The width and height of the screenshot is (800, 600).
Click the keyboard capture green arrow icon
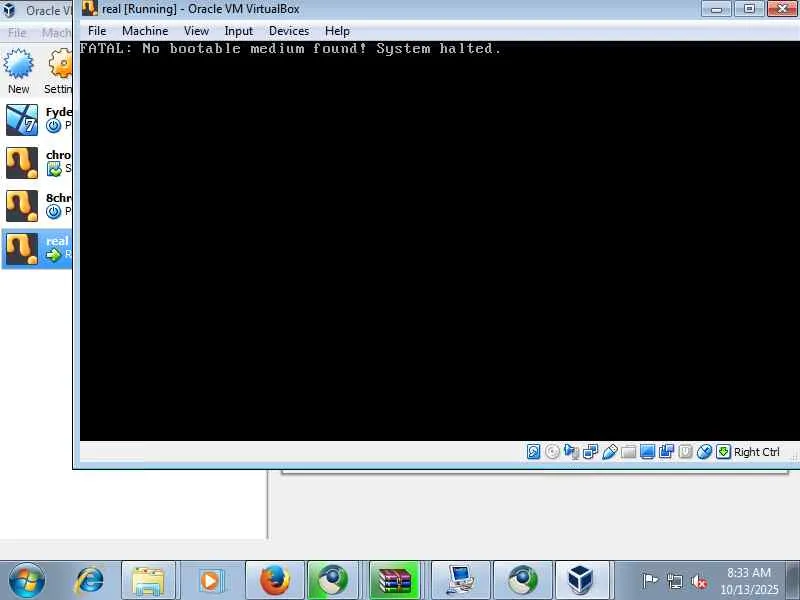[723, 452]
